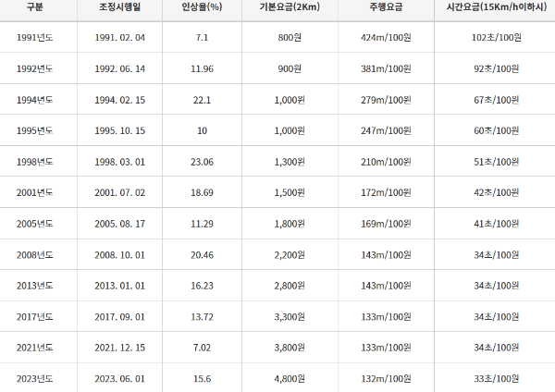
Task: Select the 1991년도 row label
Action: point(35,38)
